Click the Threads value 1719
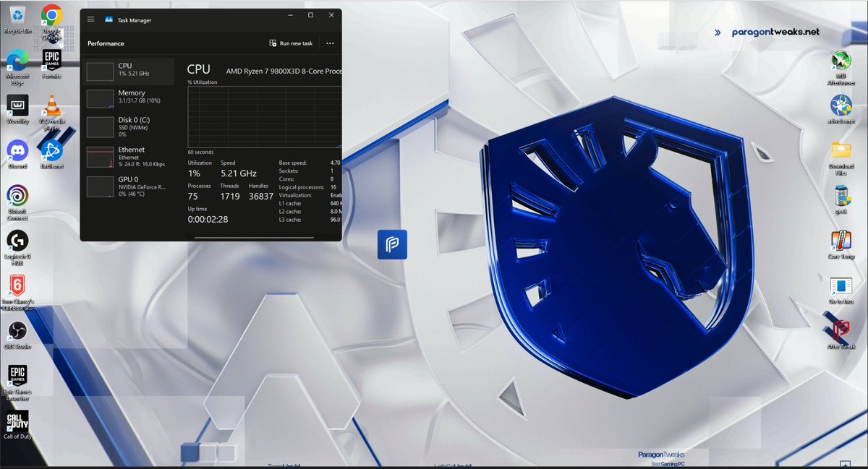The width and height of the screenshot is (868, 469). 230,196
